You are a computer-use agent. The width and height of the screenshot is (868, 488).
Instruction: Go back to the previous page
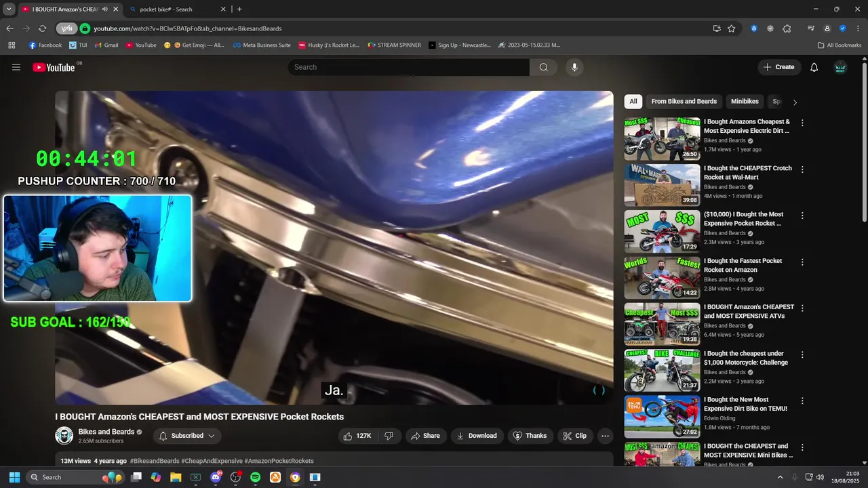pyautogui.click(x=9, y=28)
